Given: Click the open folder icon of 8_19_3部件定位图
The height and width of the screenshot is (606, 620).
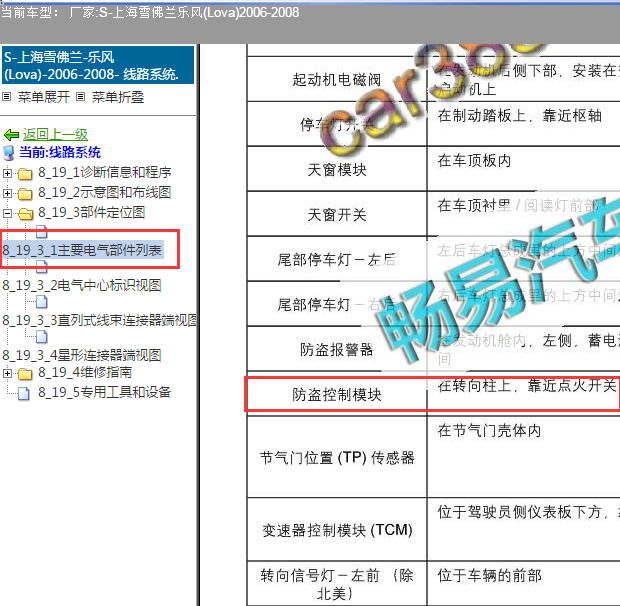Looking at the screenshot, I should coord(25,214).
